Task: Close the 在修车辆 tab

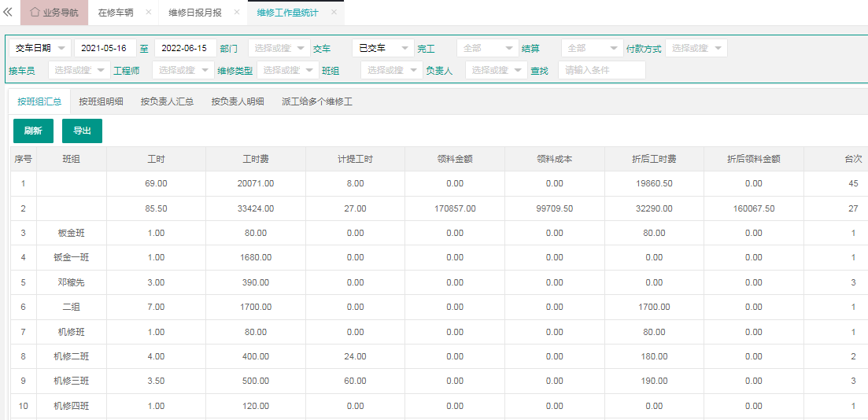Action: coord(149,12)
